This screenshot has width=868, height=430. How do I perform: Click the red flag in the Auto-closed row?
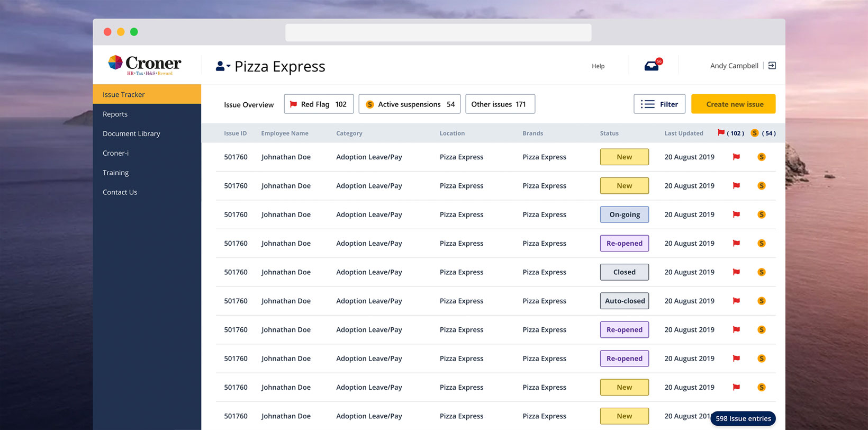click(x=736, y=301)
